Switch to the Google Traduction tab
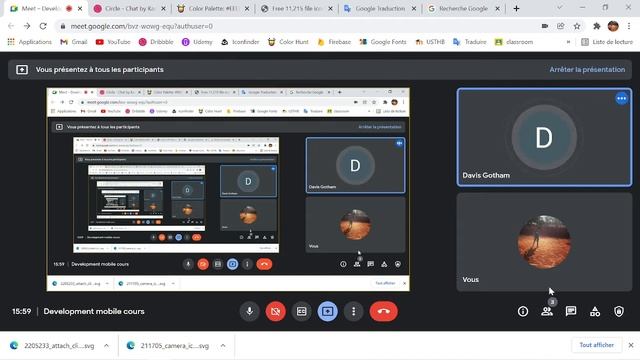The height and width of the screenshot is (360, 640). [380, 9]
